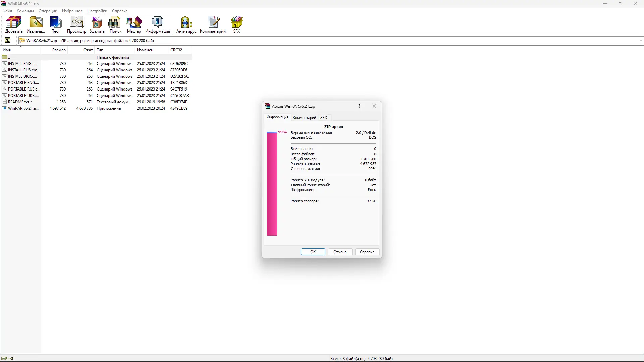Expand the archive path dropdown
This screenshot has height=362, width=644.
click(641, 41)
